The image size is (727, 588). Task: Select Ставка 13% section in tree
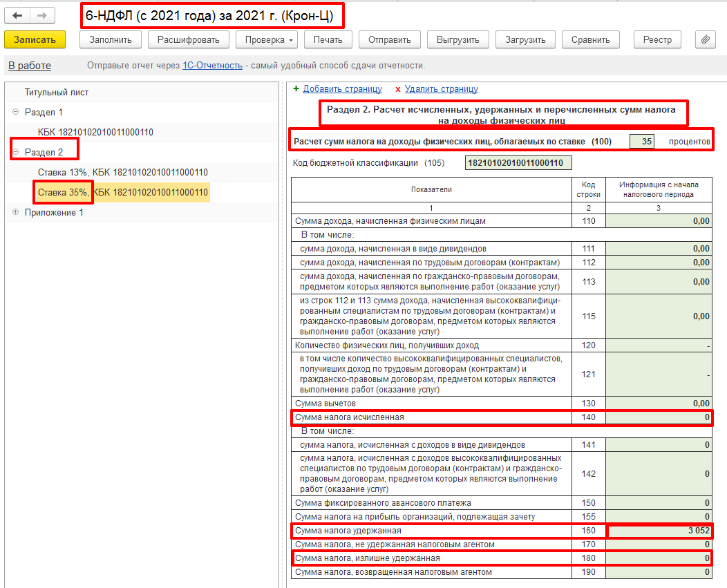pyautogui.click(x=122, y=172)
